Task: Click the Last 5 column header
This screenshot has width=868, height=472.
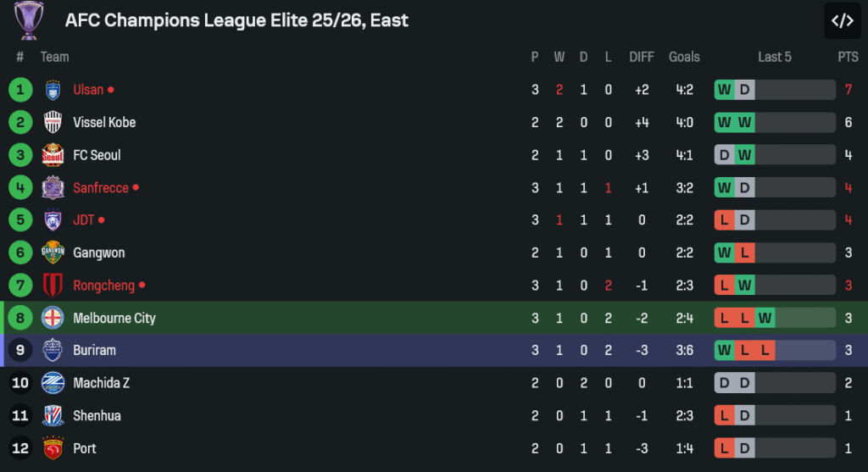Action: point(775,57)
